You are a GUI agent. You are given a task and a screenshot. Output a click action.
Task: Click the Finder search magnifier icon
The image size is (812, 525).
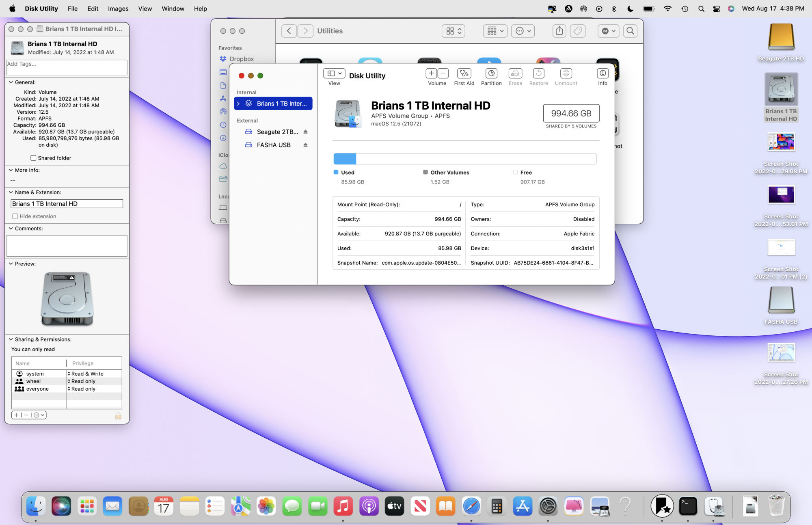pos(630,31)
